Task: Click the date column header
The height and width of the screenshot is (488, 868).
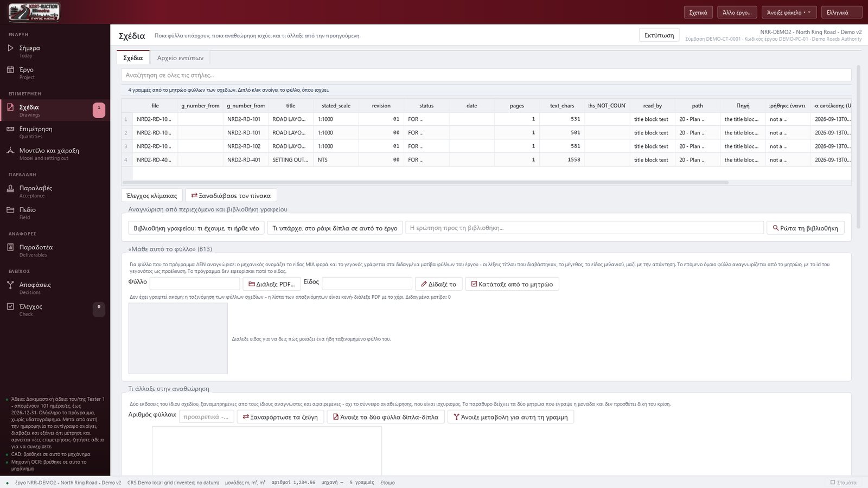Action: click(471, 106)
